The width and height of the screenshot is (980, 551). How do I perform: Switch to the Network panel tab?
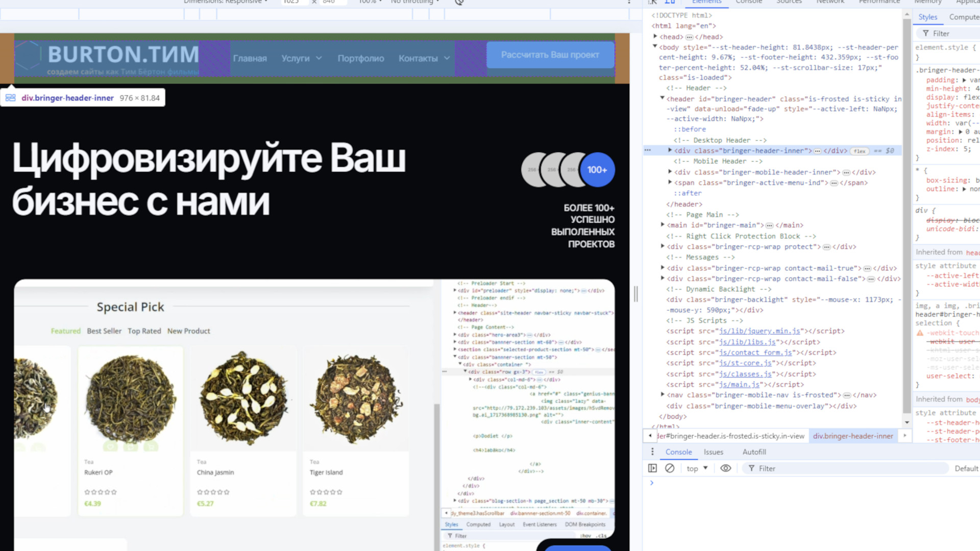pyautogui.click(x=830, y=2)
